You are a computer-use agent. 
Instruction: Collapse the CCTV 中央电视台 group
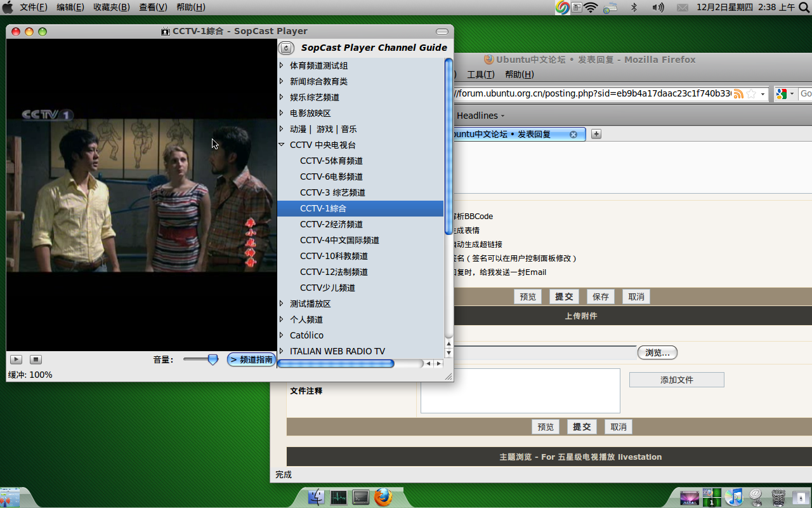(282, 145)
